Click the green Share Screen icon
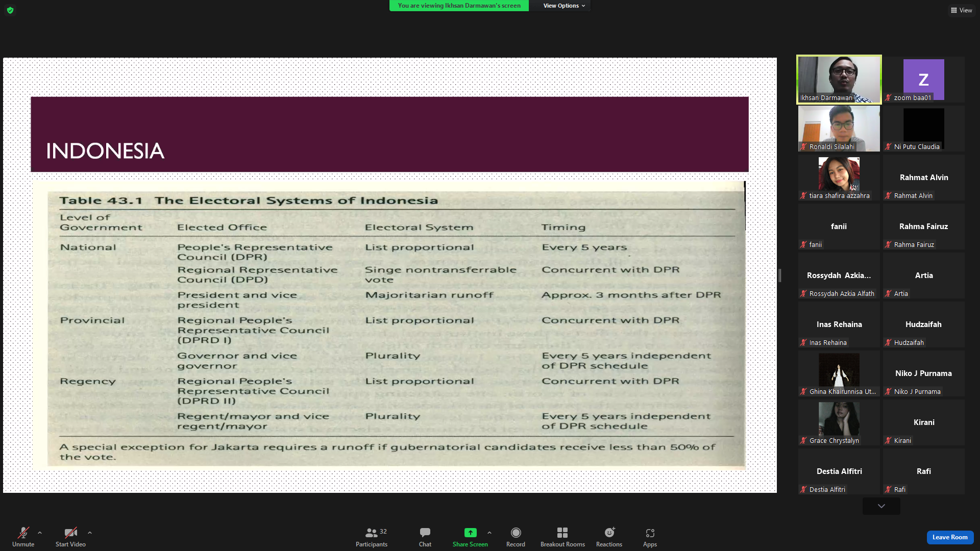 point(470,533)
